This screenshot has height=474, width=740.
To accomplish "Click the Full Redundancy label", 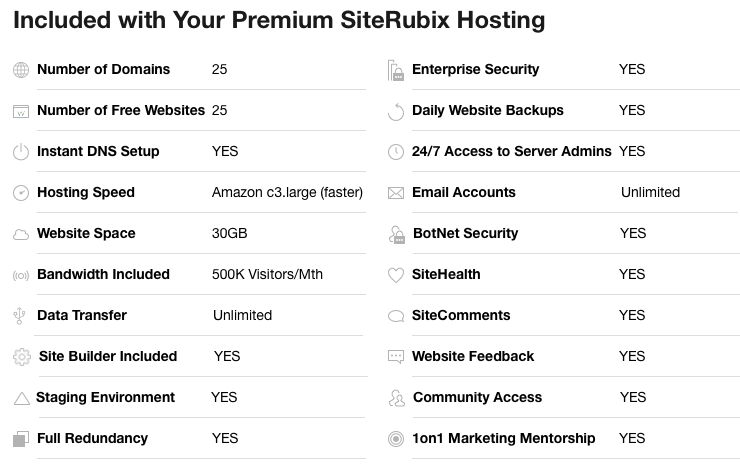I will [92, 438].
